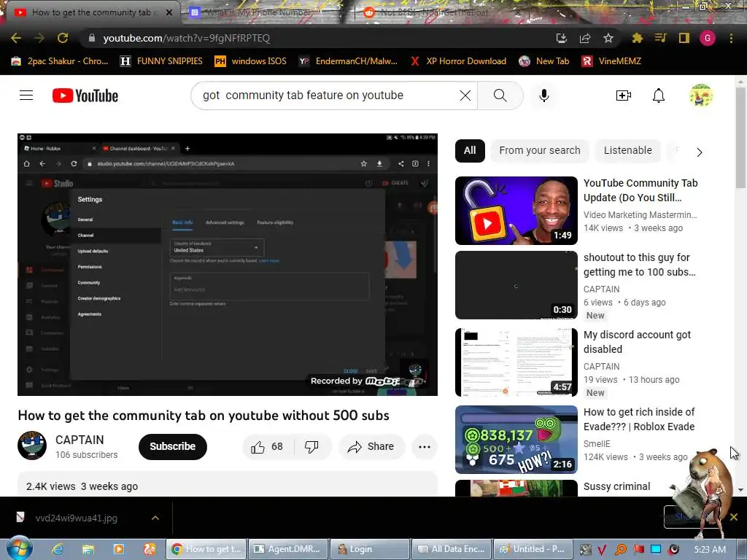Open EndermanCH/Malw... bookmark

click(x=349, y=61)
